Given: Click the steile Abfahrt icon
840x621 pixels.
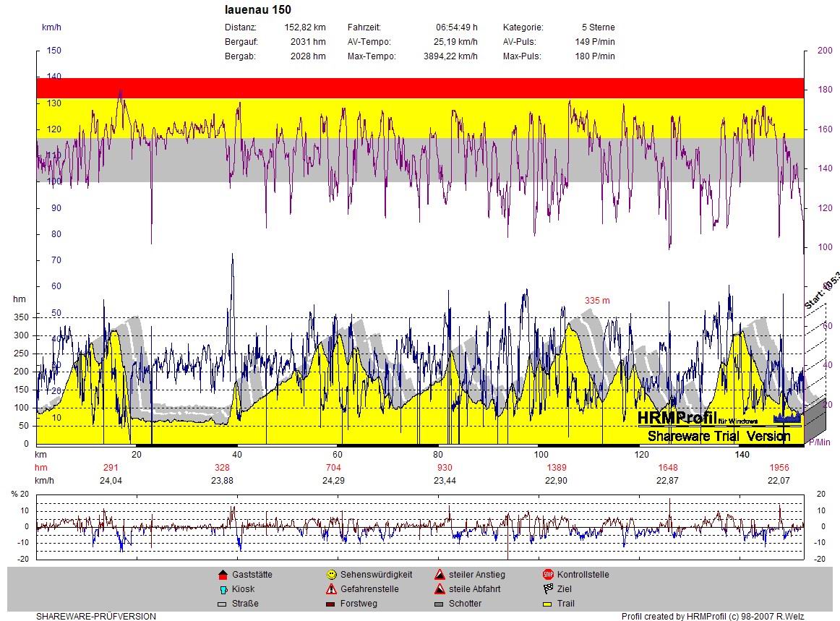Looking at the screenshot, I should [439, 589].
